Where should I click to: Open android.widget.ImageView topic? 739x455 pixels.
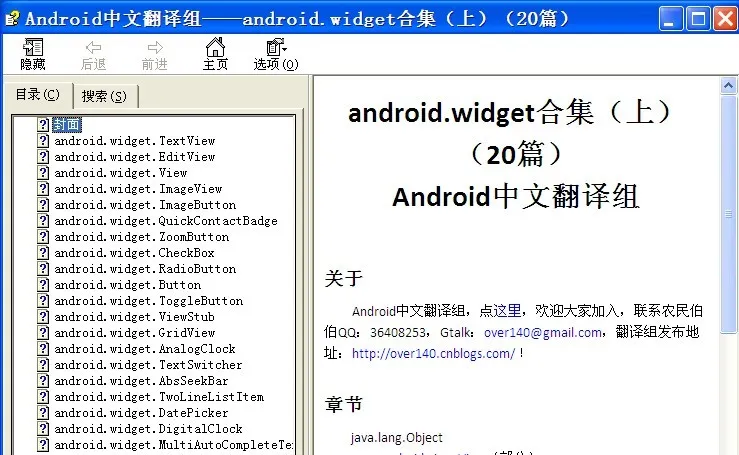tap(138, 189)
